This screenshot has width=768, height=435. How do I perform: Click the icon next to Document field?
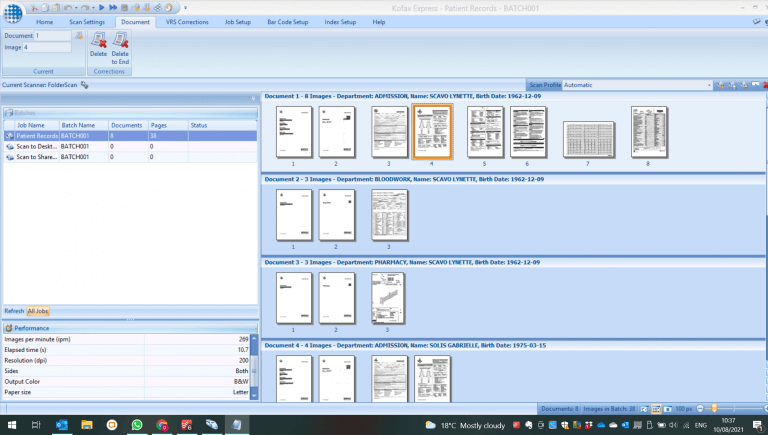pyautogui.click(x=79, y=36)
